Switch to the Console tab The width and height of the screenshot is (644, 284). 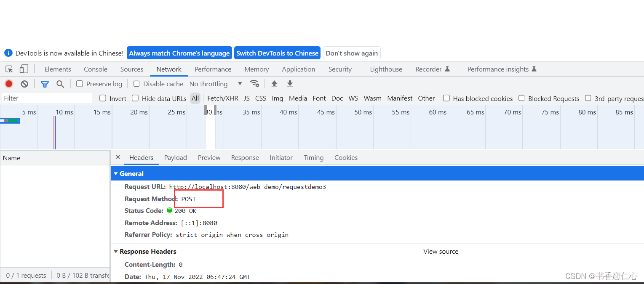(x=95, y=69)
